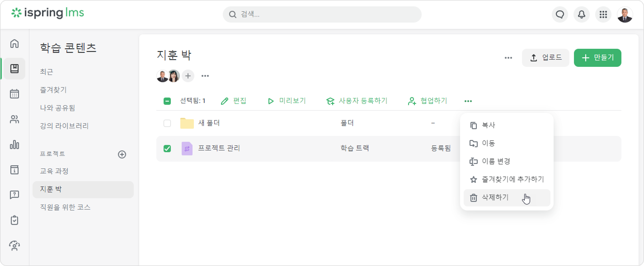The width and height of the screenshot is (644, 266).
Task: Open the users icon in the sidebar
Action: (14, 119)
